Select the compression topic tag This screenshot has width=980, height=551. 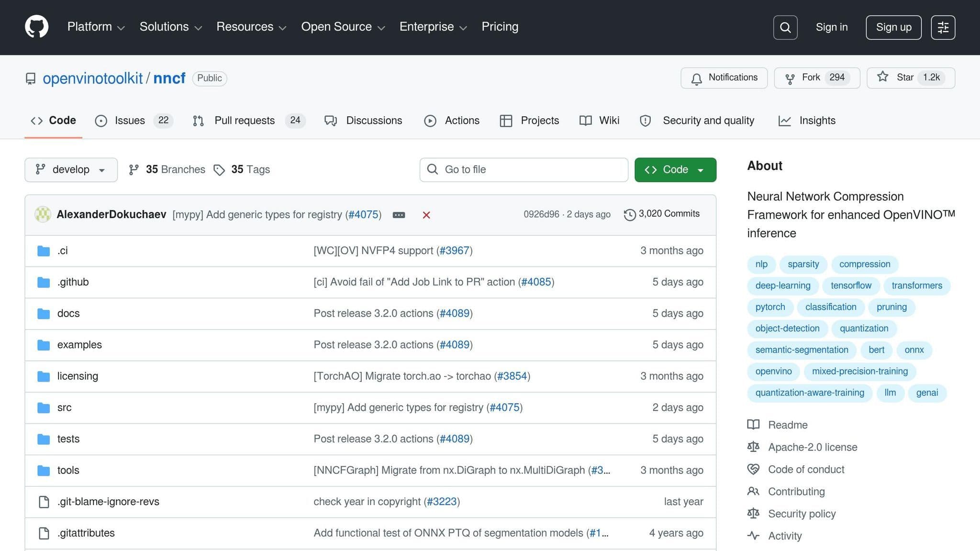coord(865,264)
